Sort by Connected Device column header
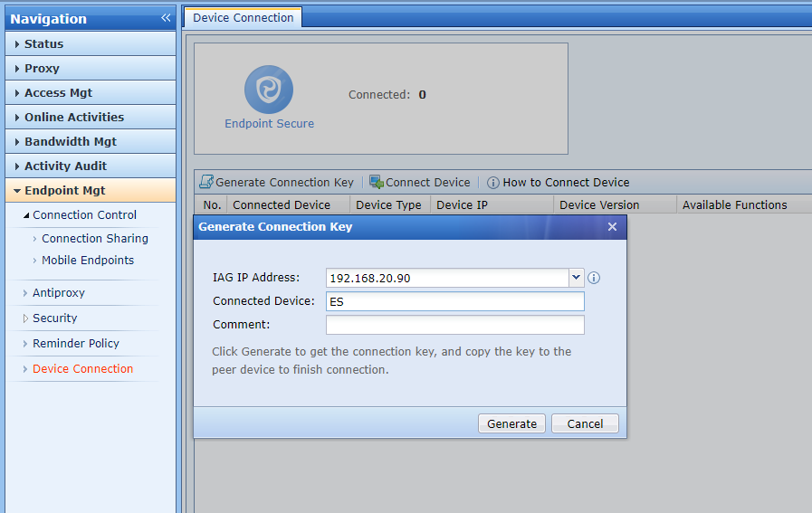Image resolution: width=812 pixels, height=513 pixels. 289,205
